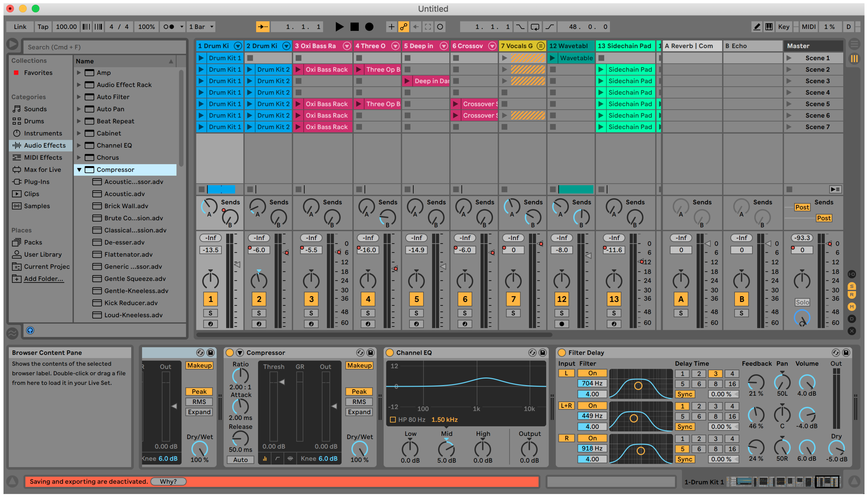This screenshot has width=868, height=498.
Task: Expand the Auto Filter folder
Action: pos(79,97)
